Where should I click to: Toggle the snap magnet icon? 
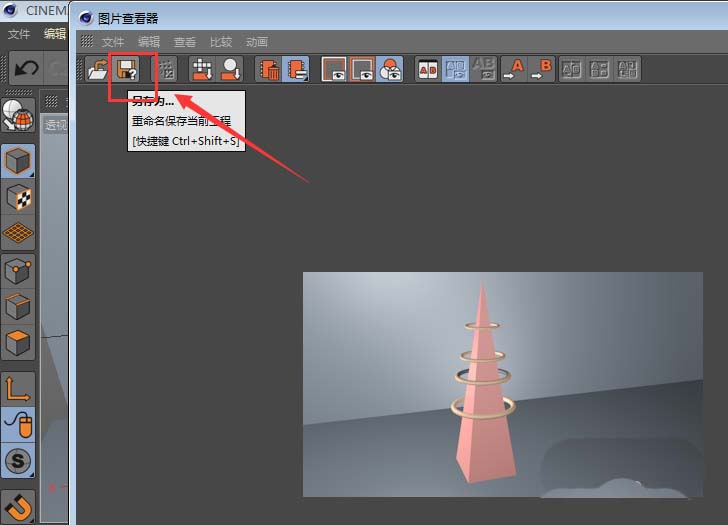click(18, 507)
